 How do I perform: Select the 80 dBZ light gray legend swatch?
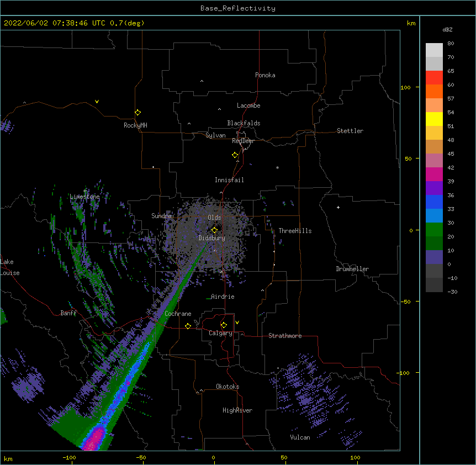(434, 50)
